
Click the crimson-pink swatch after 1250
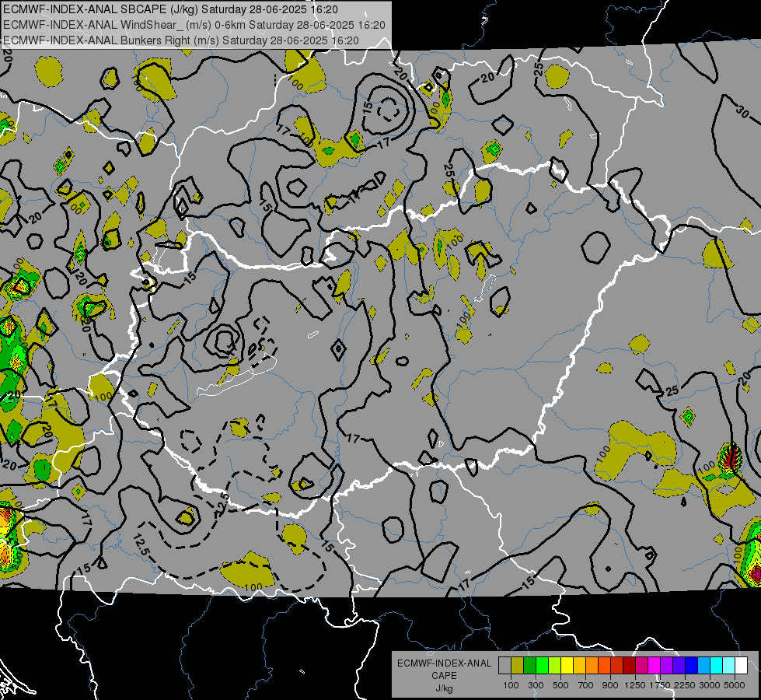[641, 665]
